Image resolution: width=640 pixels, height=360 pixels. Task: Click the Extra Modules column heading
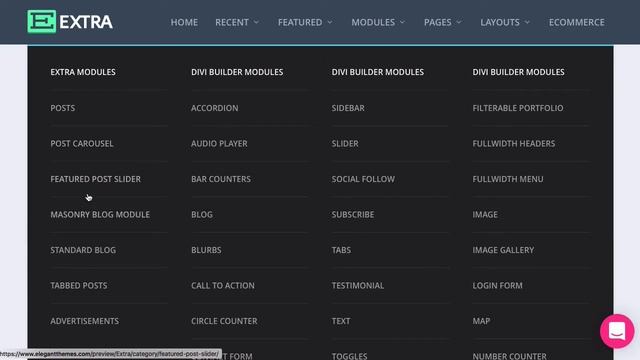(83, 72)
